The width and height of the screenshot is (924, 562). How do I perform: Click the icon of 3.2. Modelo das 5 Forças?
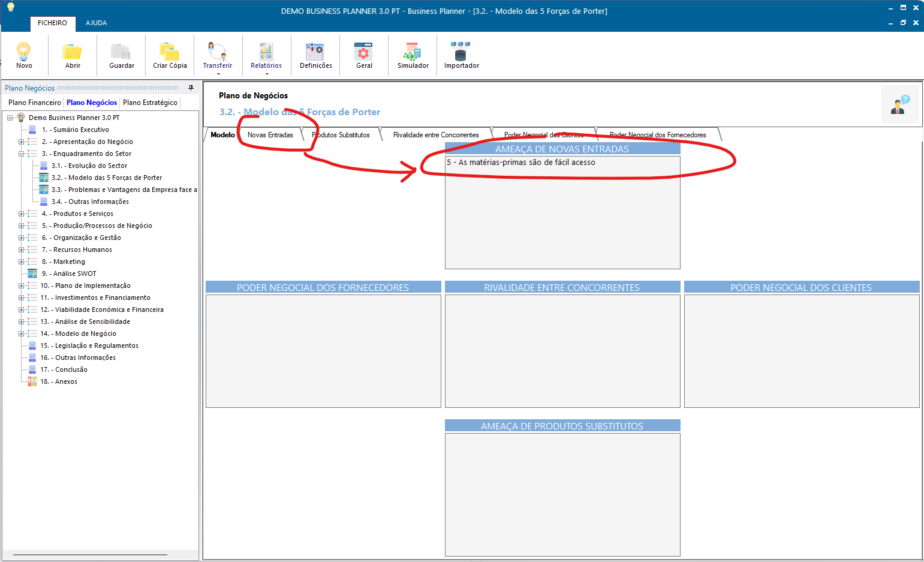click(43, 178)
